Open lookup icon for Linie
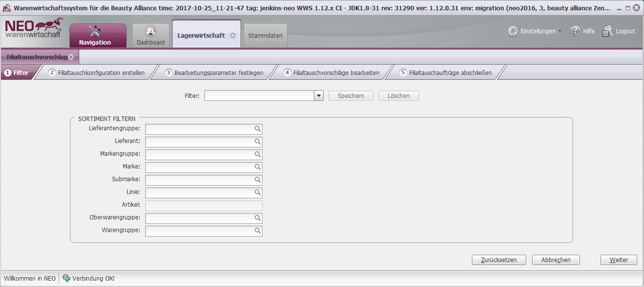The image size is (644, 287). (257, 192)
